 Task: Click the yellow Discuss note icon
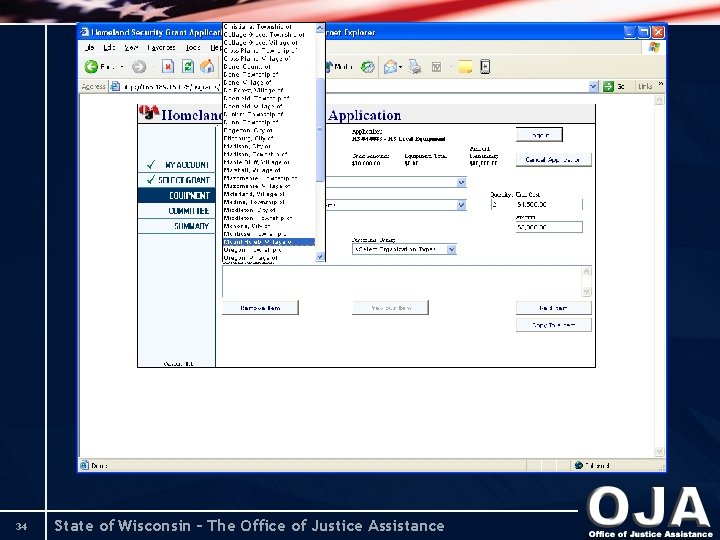click(465, 67)
